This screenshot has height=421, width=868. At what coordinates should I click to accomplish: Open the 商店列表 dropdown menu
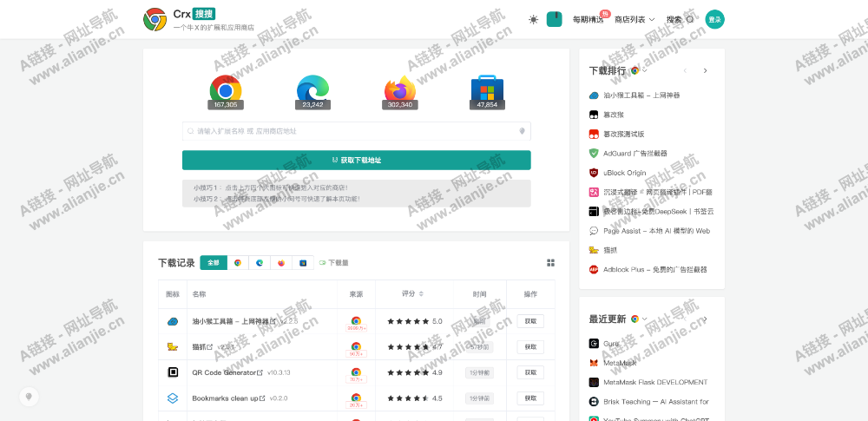(x=635, y=19)
